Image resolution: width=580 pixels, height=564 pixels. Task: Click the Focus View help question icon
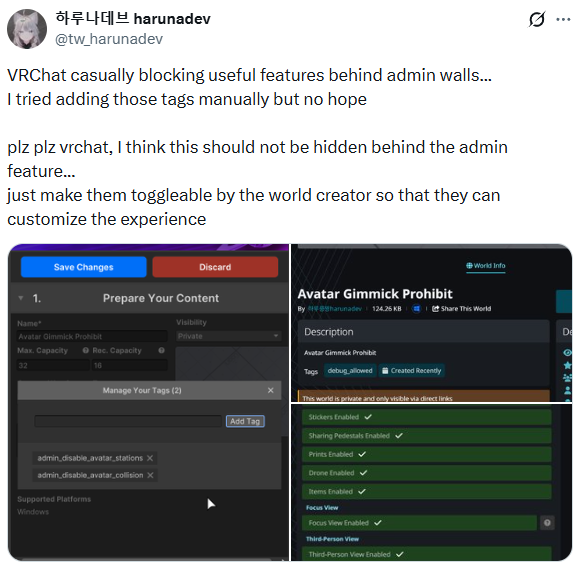[547, 523]
